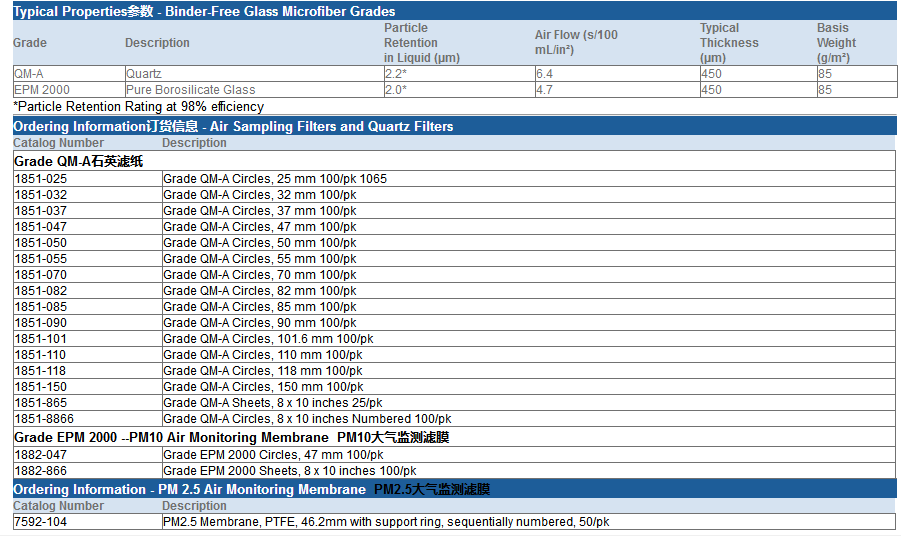Click the QM-A Circles 8 x 10 Numbered description

click(307, 419)
